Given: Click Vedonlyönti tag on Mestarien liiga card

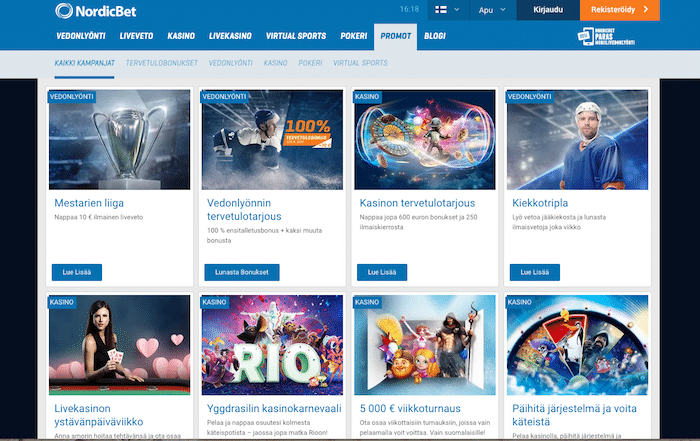Looking at the screenshot, I should [x=71, y=97].
